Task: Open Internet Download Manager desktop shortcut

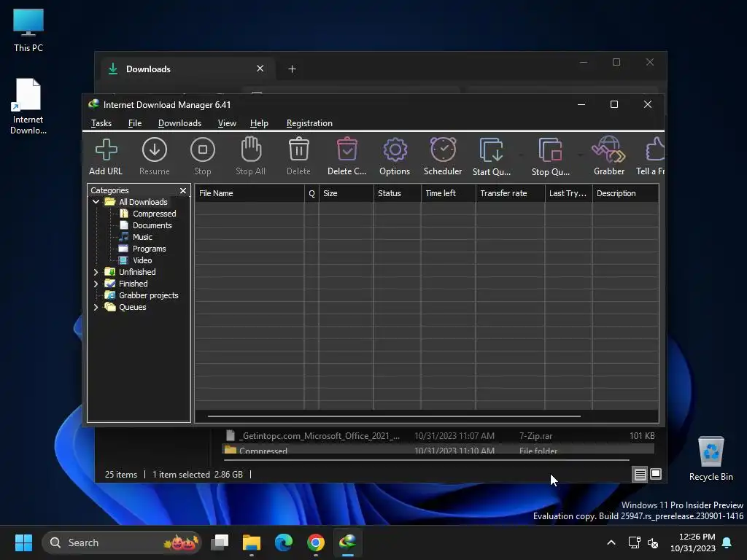Action: pos(28,106)
